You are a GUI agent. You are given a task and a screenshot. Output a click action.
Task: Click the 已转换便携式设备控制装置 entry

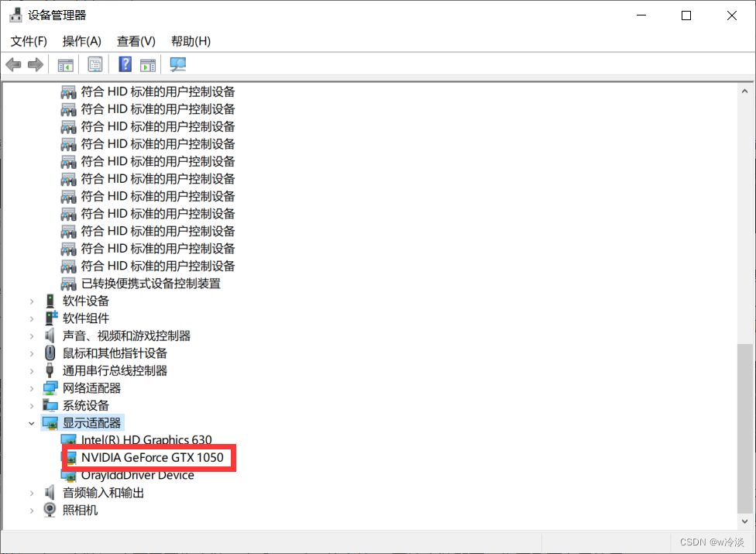(x=153, y=283)
